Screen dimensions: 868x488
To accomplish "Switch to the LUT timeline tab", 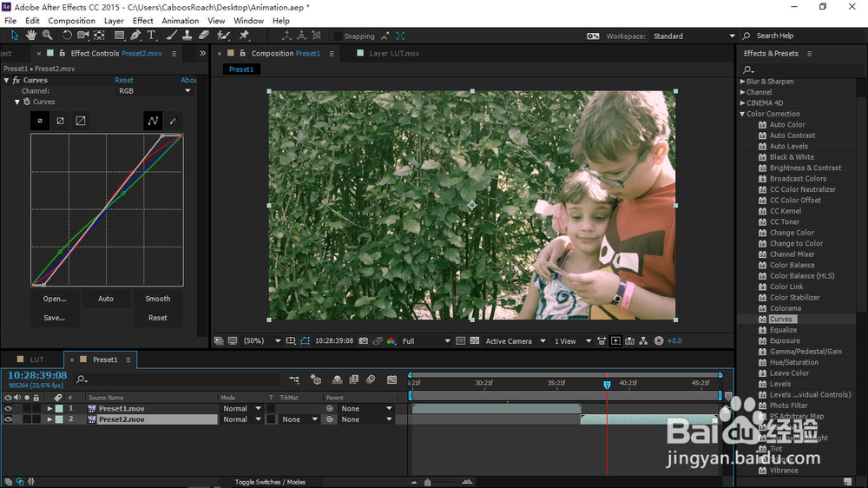I will tap(36, 359).
